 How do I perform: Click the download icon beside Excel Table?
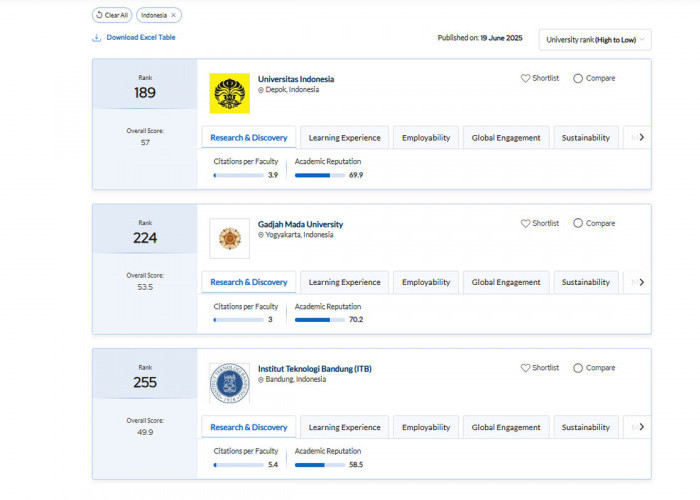coord(97,38)
